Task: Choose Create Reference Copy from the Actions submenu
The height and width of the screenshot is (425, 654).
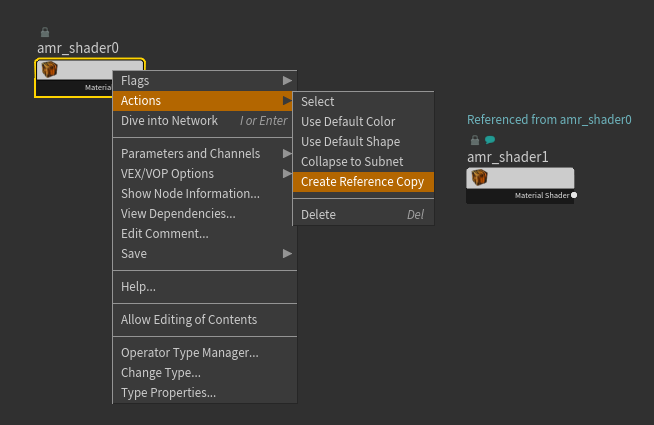Action: coord(362,182)
